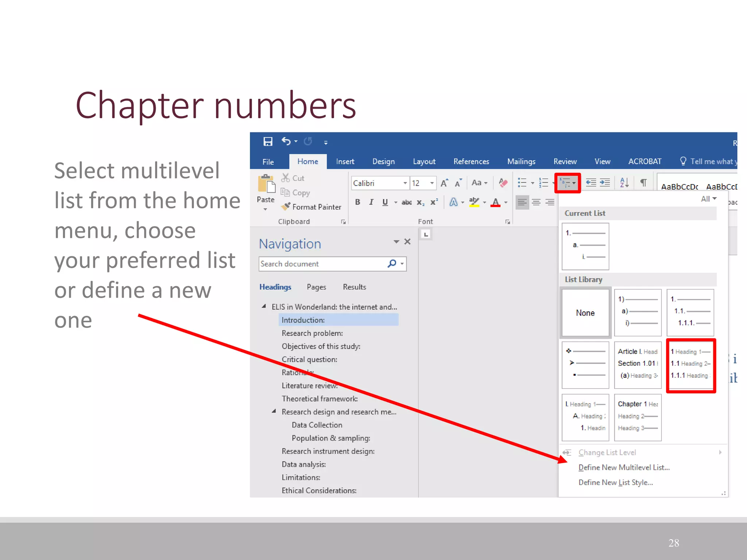Click the Save icon in quick access toolbar

(268, 141)
